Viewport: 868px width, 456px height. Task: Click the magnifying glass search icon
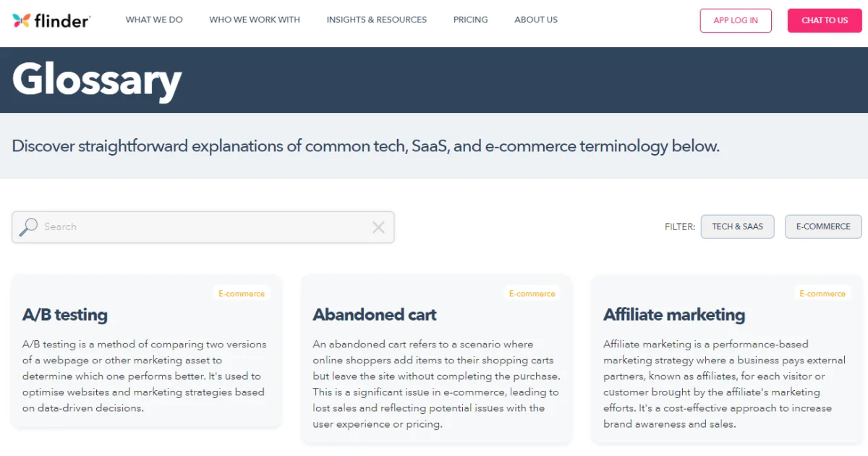click(28, 227)
